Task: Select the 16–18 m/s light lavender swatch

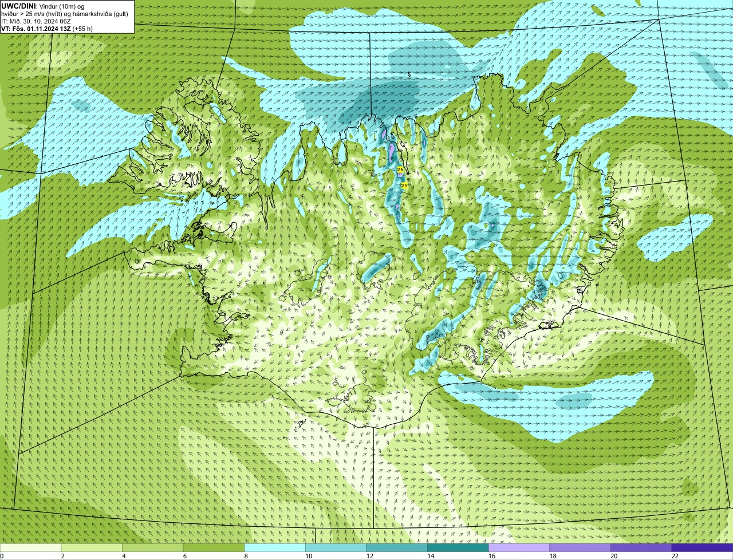Action: coord(519,547)
